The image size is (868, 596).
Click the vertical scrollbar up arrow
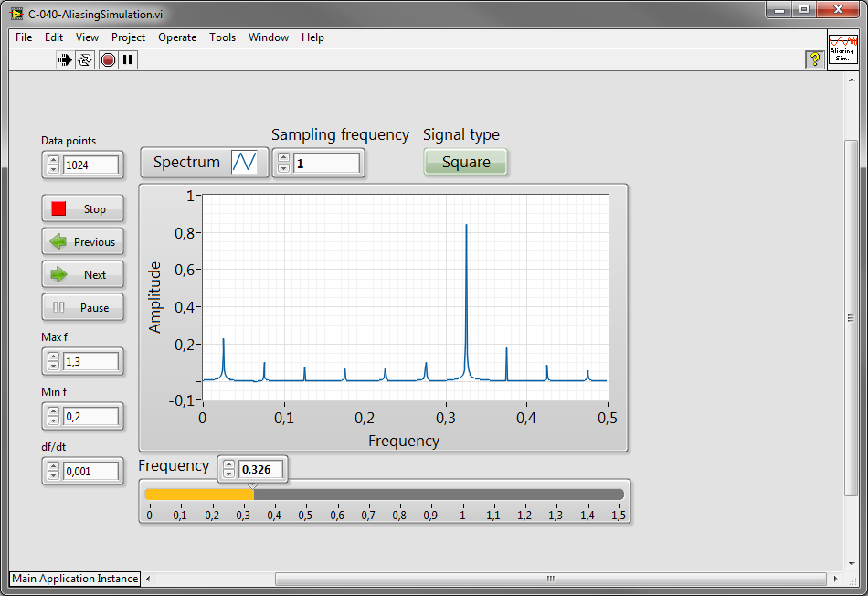coord(852,80)
